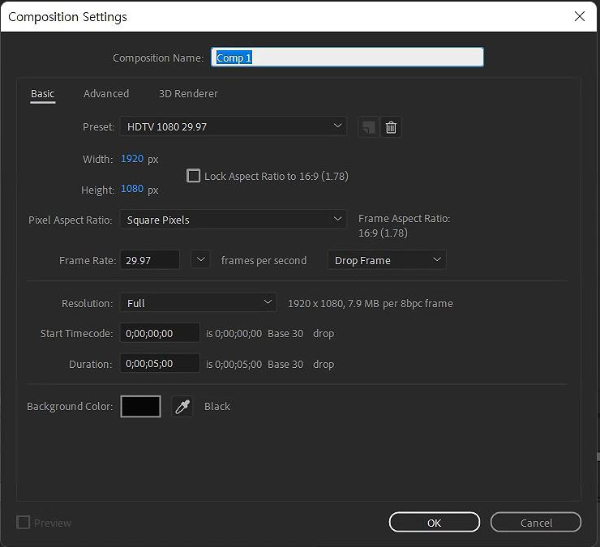Click the Height value 1080

pyautogui.click(x=132, y=189)
